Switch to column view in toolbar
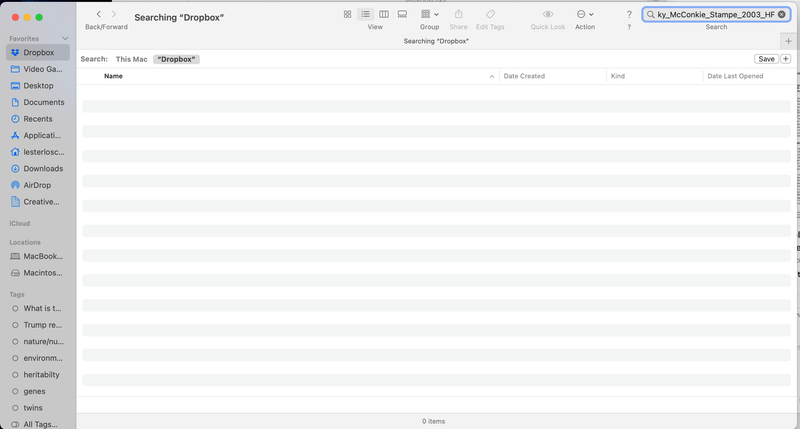Viewport: 800px width, 429px height. pyautogui.click(x=384, y=15)
